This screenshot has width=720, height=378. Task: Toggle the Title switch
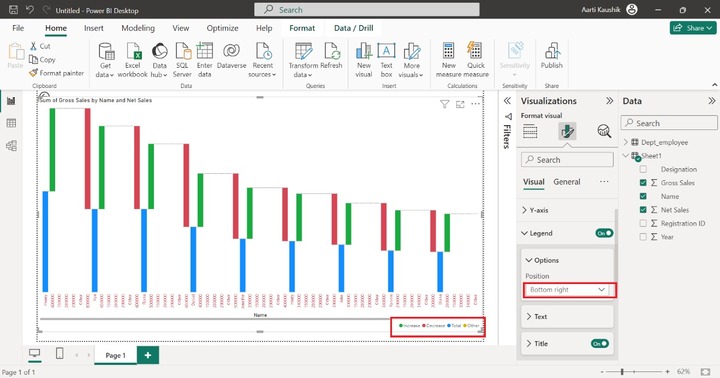pos(600,344)
